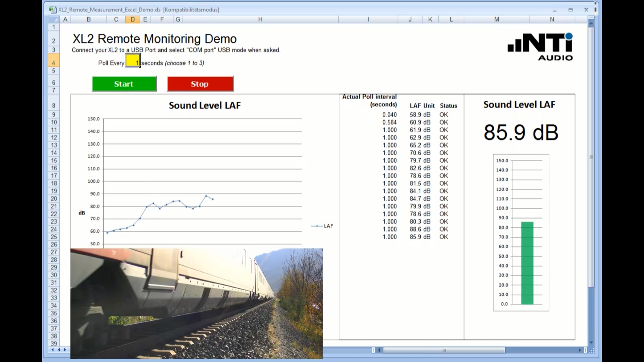644x362 pixels.
Task: Click the XL2 Remote Monitoring Demo title
Action: coord(155,39)
